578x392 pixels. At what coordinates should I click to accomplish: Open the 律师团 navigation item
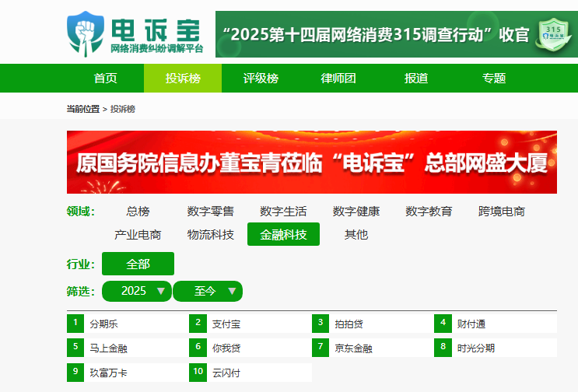coord(338,78)
